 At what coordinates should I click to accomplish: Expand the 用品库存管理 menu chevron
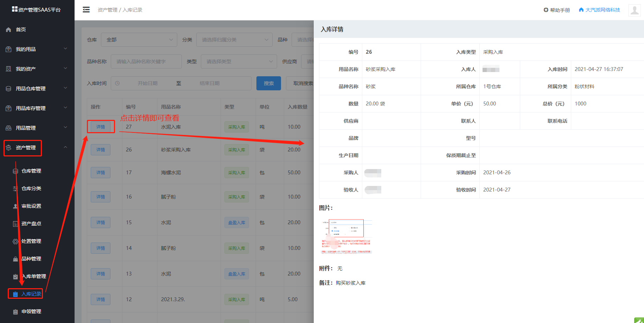[65, 108]
